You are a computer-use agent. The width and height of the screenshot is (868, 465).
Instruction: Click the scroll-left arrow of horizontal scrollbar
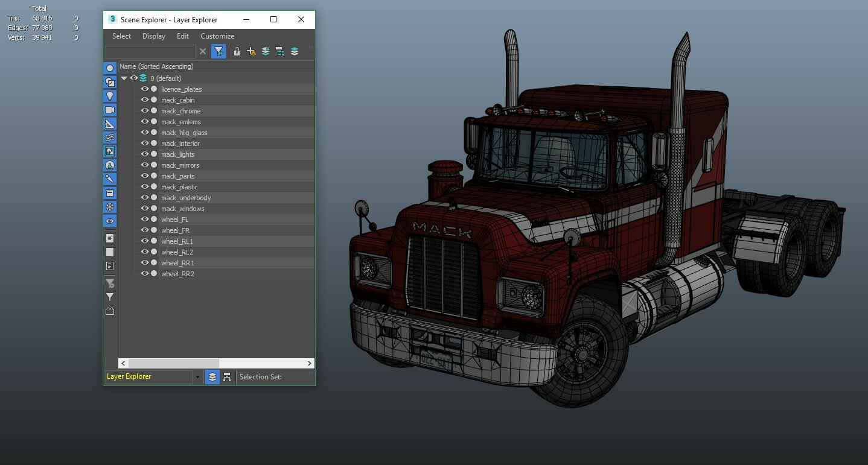[123, 363]
